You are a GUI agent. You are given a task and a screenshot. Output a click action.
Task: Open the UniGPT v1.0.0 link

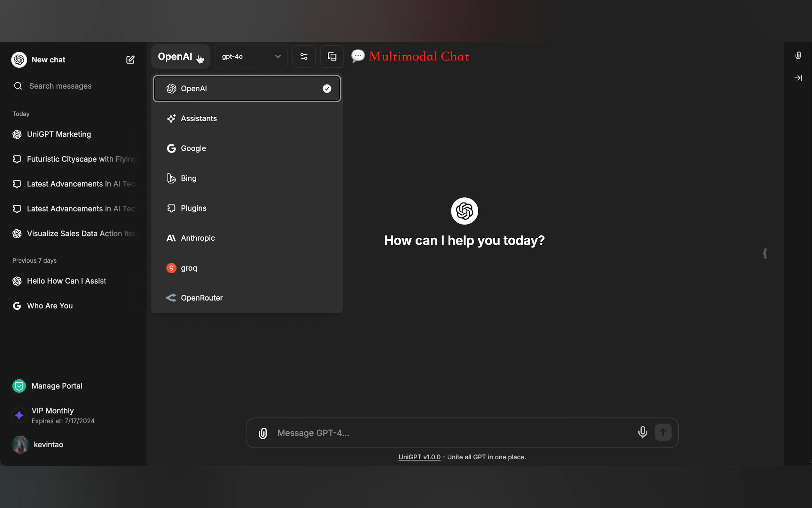click(419, 457)
